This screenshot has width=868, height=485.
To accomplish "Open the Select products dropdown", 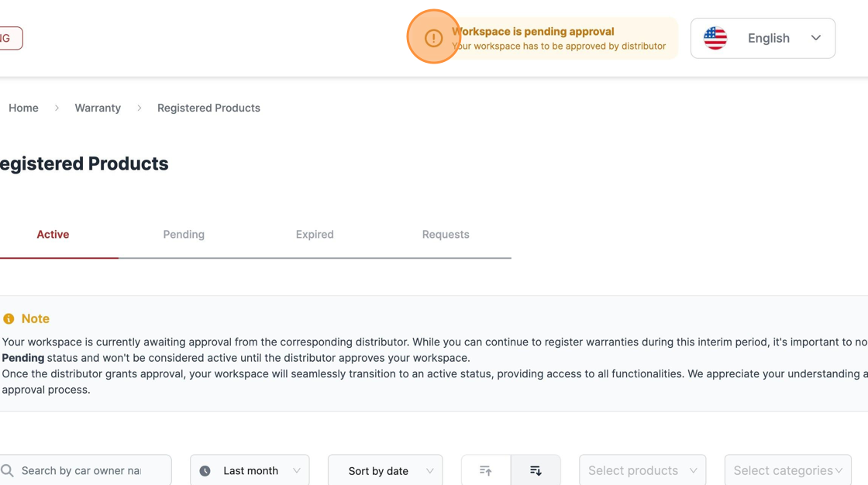I will pyautogui.click(x=642, y=470).
